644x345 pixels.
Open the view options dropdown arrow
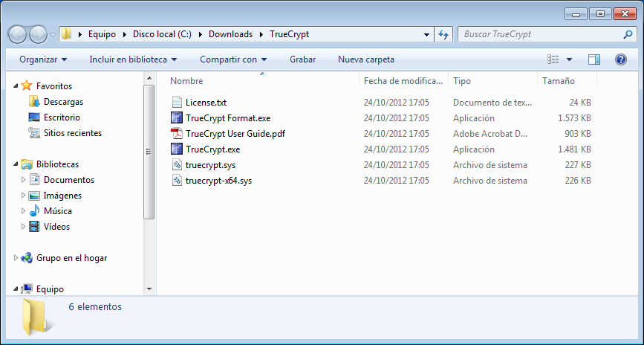pyautogui.click(x=569, y=59)
